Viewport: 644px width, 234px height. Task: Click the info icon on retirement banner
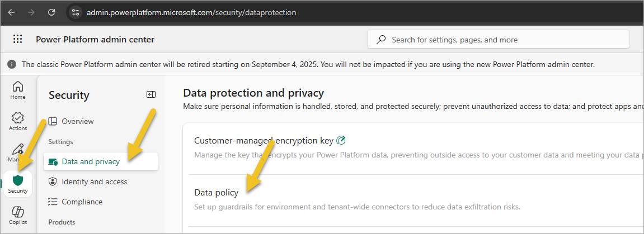coord(12,64)
